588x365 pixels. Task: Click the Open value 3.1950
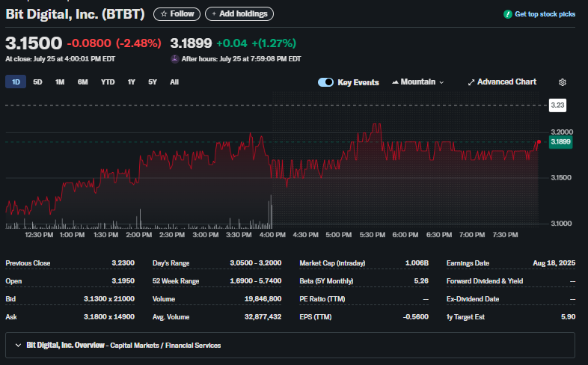coord(123,280)
